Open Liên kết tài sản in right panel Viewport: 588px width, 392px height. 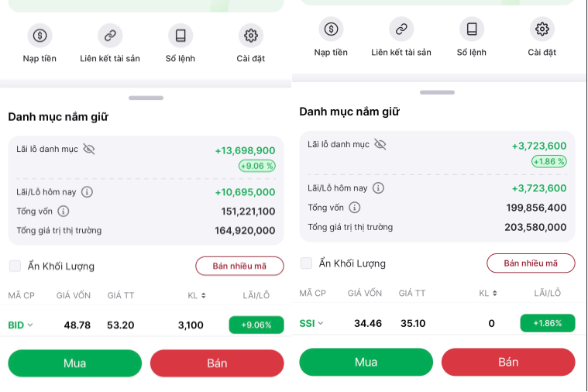pyautogui.click(x=401, y=29)
